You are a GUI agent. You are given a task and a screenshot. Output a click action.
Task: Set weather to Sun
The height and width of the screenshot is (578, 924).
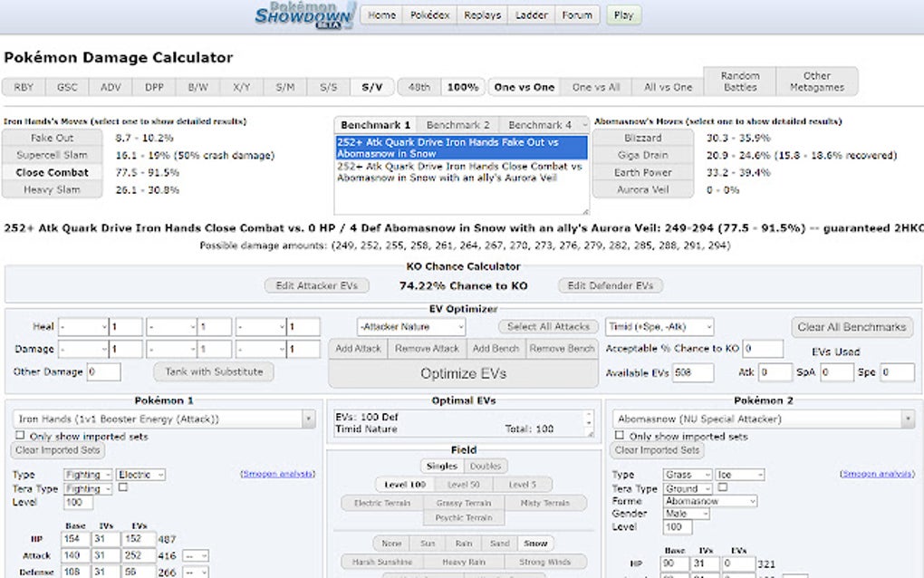click(428, 544)
